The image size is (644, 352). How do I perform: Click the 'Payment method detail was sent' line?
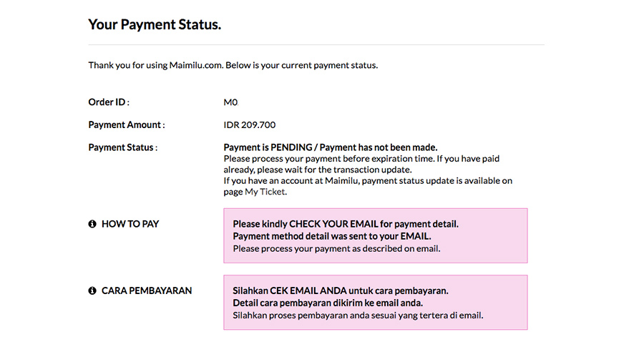(332, 236)
